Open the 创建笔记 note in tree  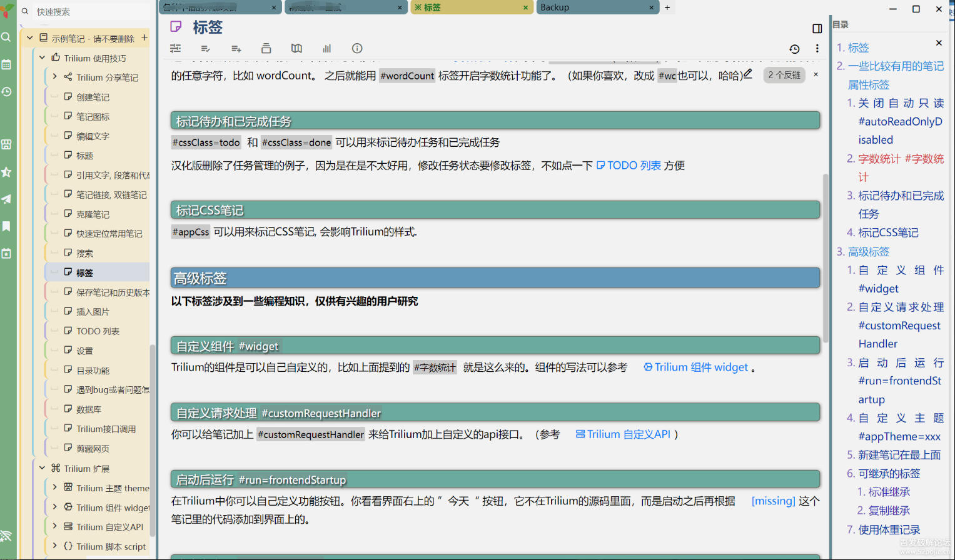point(93,97)
